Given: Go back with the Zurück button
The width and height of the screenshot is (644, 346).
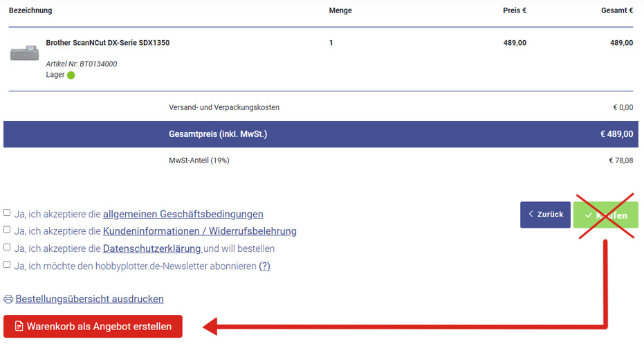Looking at the screenshot, I should coord(545,215).
